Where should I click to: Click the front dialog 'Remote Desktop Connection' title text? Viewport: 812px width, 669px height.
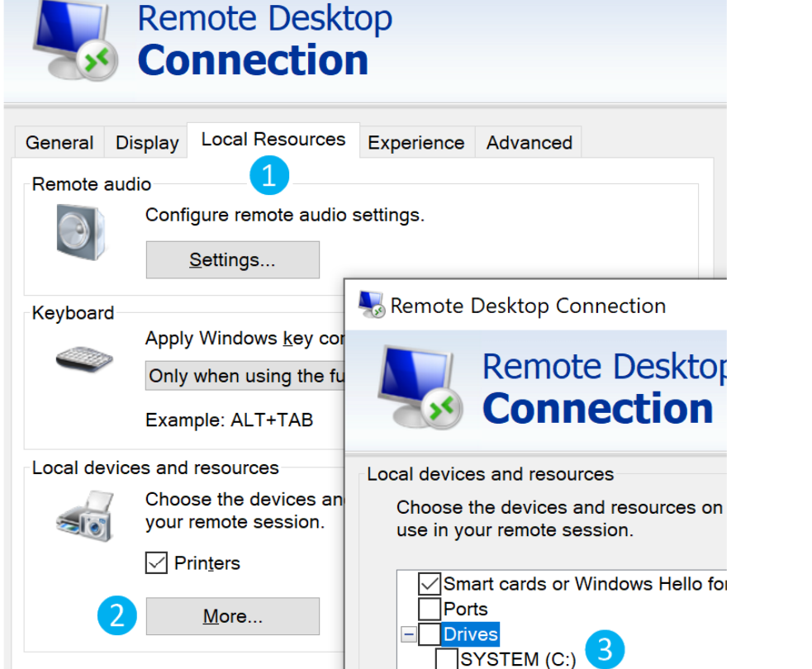[x=528, y=306]
